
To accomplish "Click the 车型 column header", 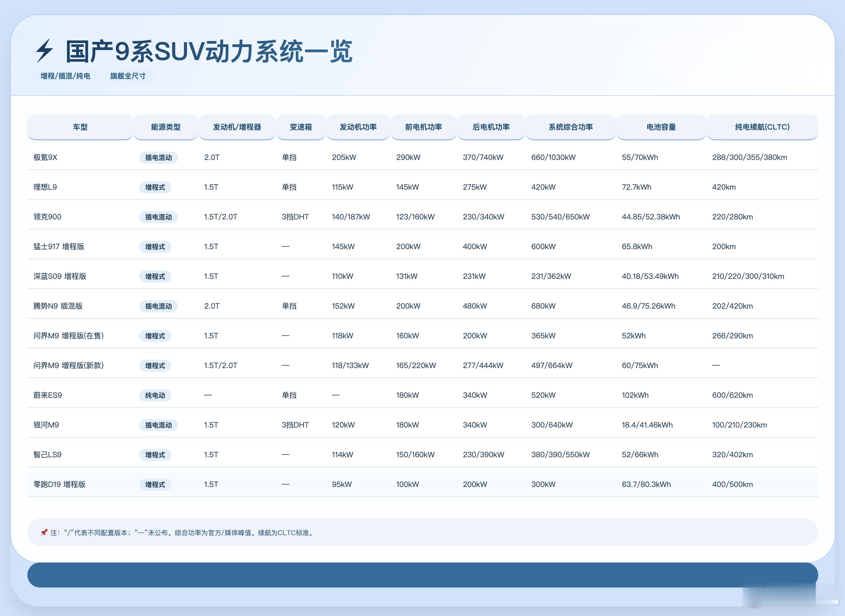I will click(x=80, y=127).
